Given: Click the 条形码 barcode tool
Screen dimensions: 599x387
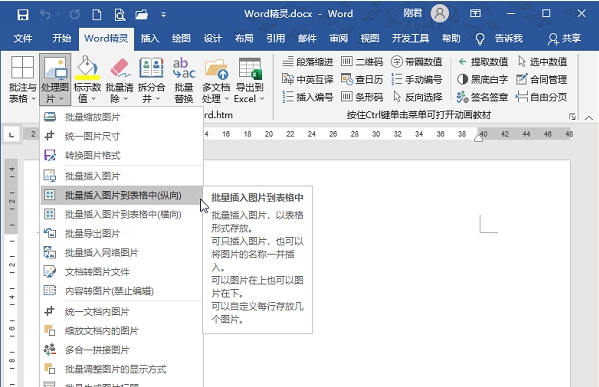Looking at the screenshot, I should pos(362,97).
